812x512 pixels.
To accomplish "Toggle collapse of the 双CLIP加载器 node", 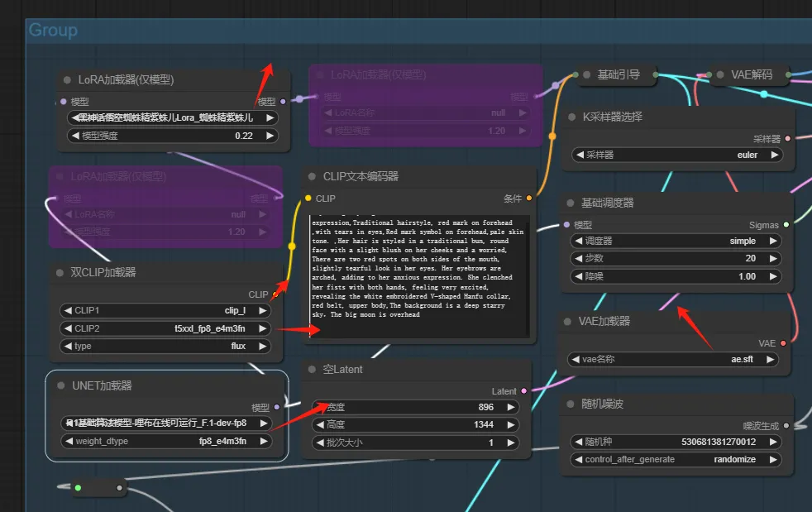I will pyautogui.click(x=60, y=272).
